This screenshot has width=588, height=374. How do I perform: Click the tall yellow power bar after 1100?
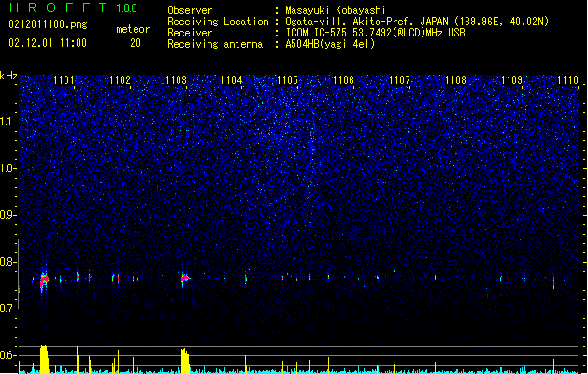[x=44, y=359]
